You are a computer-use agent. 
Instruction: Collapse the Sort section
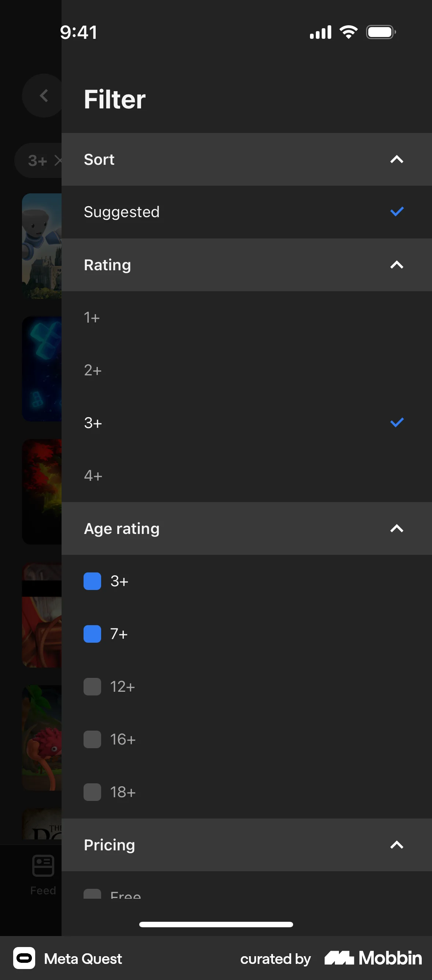(396, 159)
